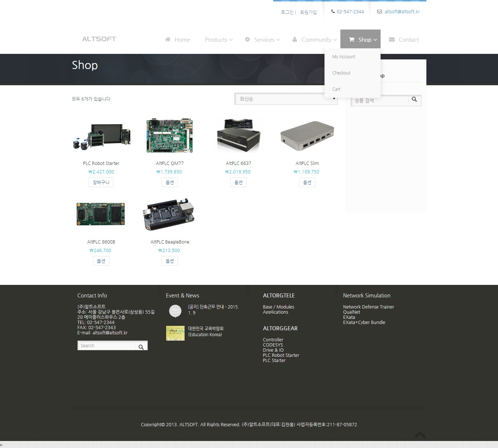Open the AltPLC 6637 product image

click(x=238, y=135)
